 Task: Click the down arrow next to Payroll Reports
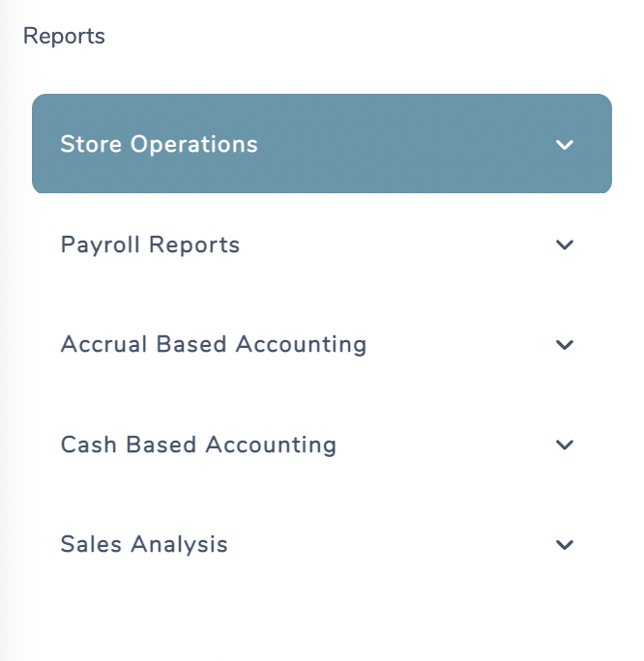coord(565,245)
